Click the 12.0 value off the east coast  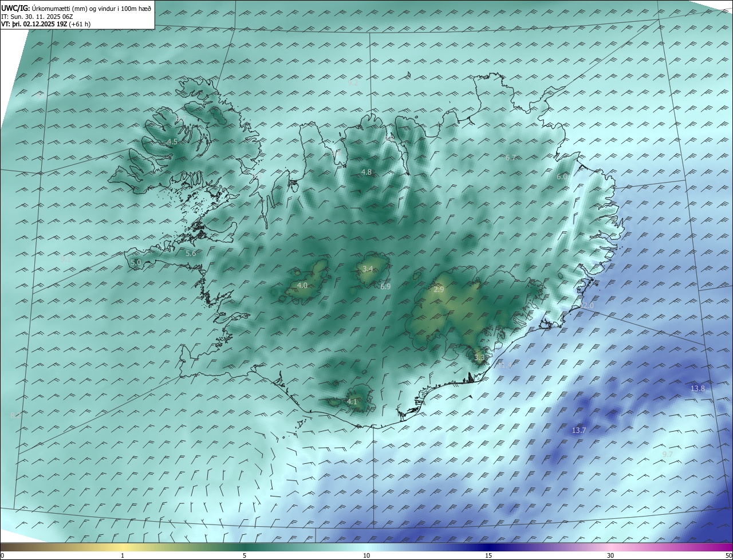(x=587, y=305)
